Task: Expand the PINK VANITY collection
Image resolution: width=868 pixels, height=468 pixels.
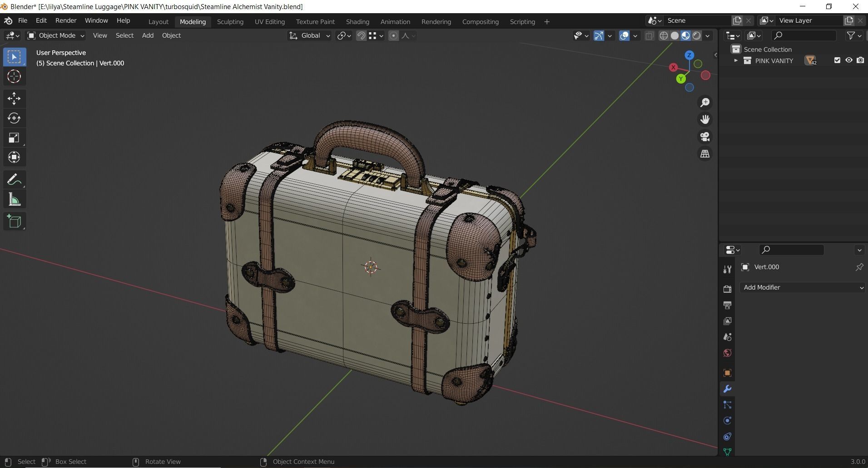Action: click(x=735, y=60)
